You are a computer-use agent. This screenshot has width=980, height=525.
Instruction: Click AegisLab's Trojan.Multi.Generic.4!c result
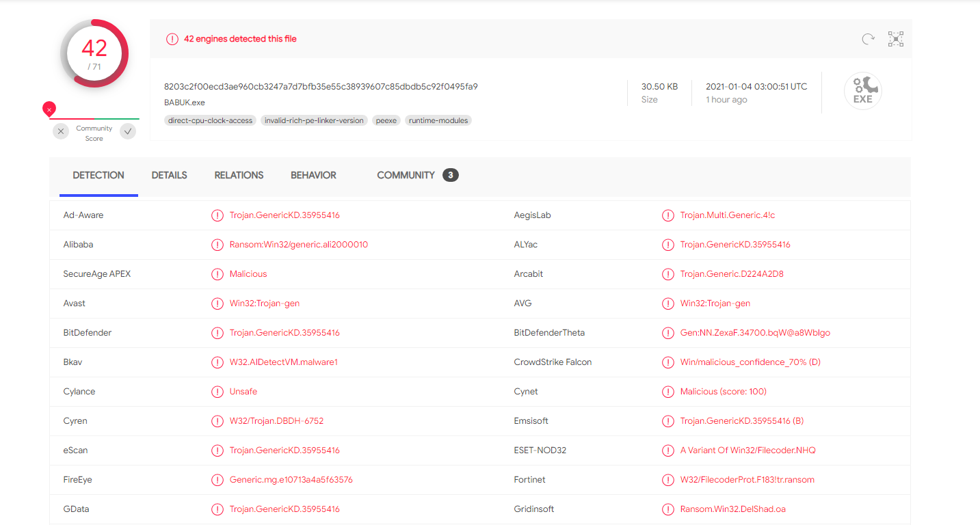click(728, 215)
